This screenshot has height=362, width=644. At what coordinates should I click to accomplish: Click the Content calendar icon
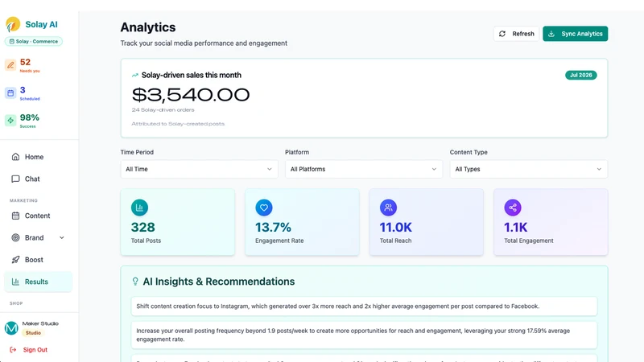click(x=15, y=216)
